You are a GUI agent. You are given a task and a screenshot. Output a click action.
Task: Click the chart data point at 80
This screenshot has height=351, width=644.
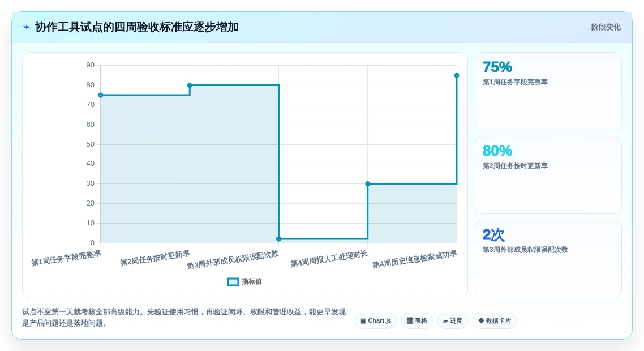190,85
